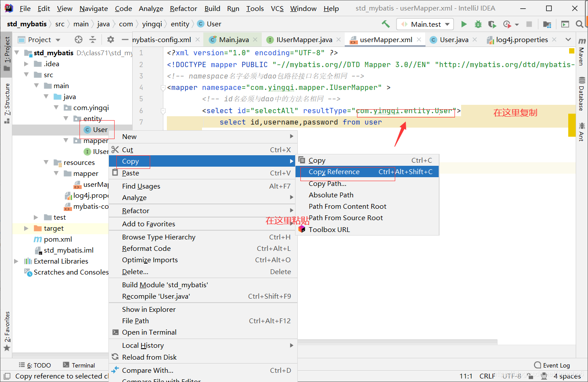Run Main.test with the green play icon
Screen dimensions: 588x382
(464, 24)
